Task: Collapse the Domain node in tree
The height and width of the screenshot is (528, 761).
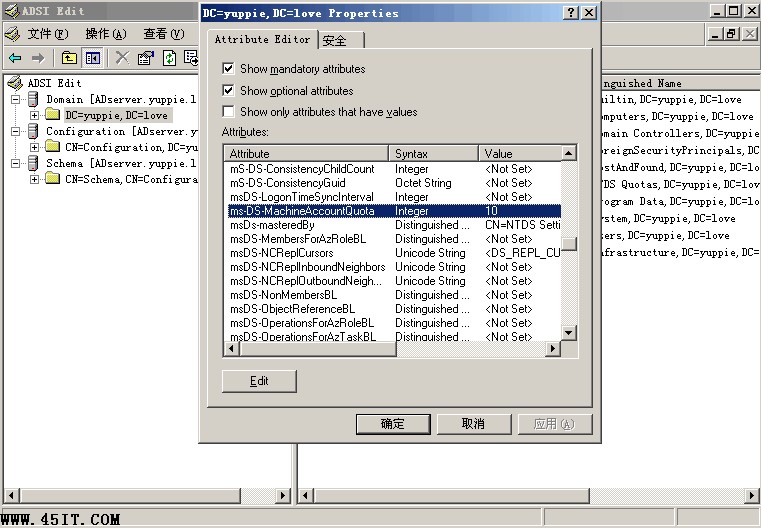Action: 16,99
